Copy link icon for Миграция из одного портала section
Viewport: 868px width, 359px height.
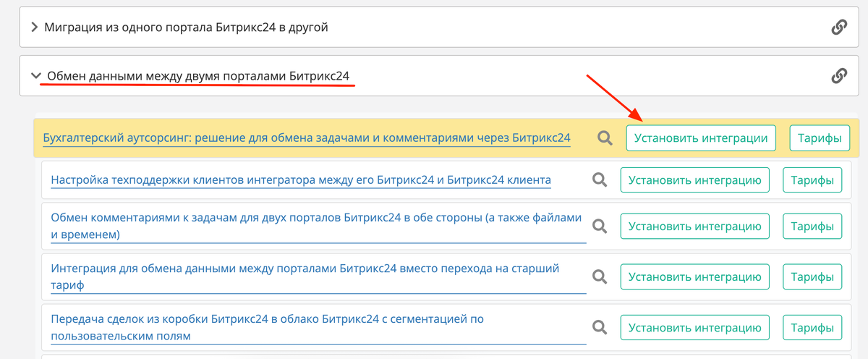tap(839, 28)
